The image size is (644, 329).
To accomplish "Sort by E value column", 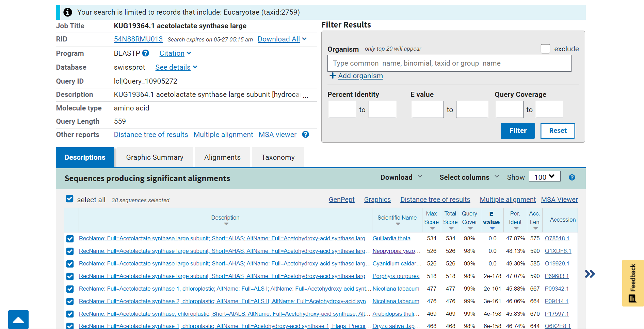I will [492, 228].
